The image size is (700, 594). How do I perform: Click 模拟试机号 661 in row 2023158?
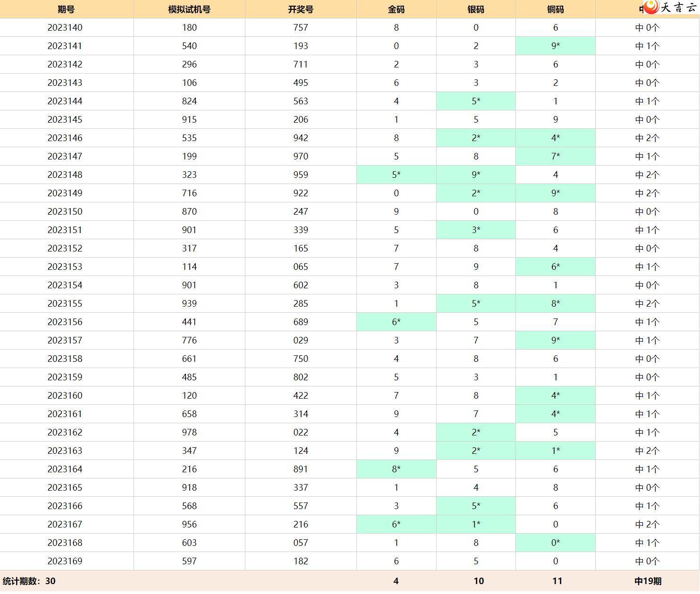[x=189, y=359]
